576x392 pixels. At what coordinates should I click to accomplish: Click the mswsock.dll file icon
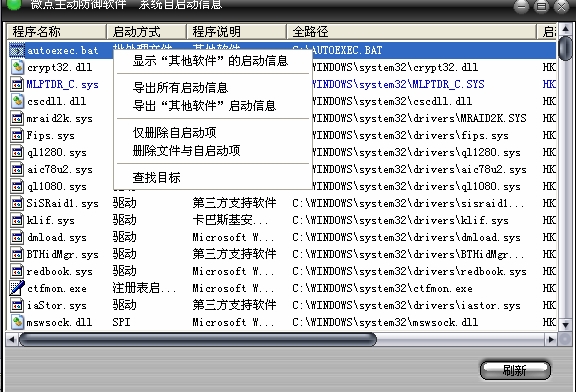[17, 322]
